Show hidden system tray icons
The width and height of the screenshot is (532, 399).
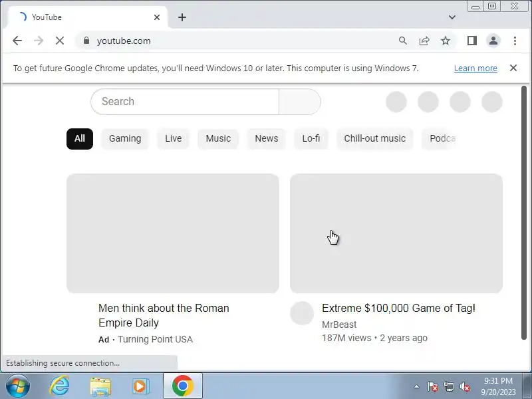[x=417, y=386]
